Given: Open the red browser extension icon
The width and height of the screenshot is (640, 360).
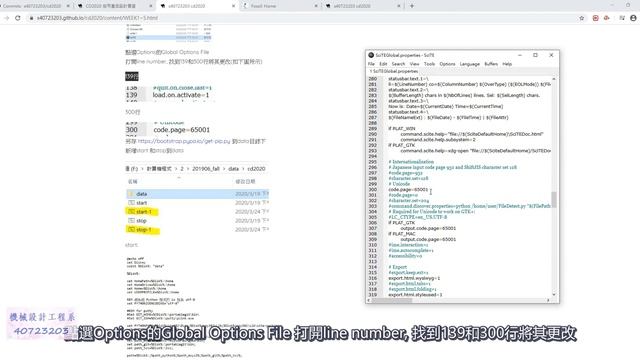Looking at the screenshot, I should 596,18.
